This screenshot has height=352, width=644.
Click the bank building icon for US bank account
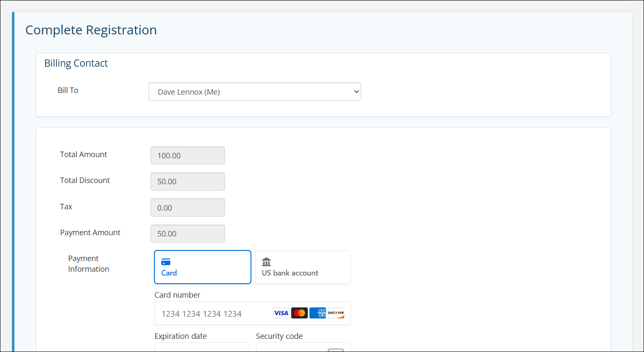tap(267, 262)
